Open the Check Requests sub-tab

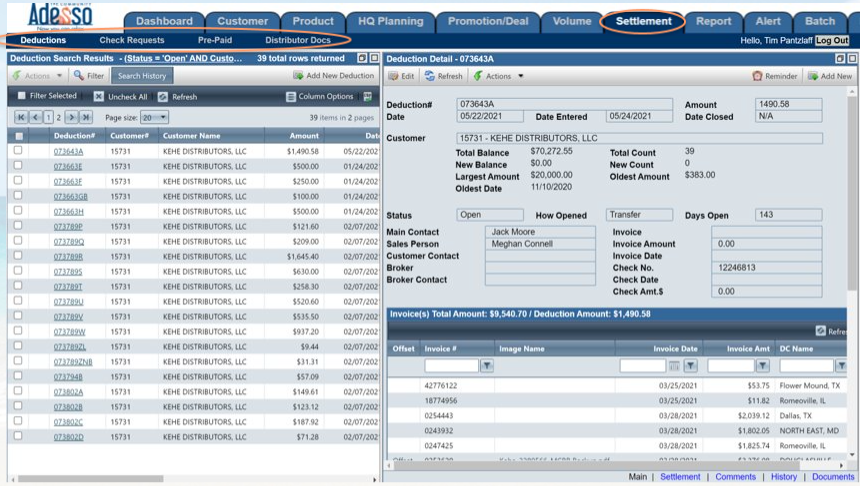(132, 41)
